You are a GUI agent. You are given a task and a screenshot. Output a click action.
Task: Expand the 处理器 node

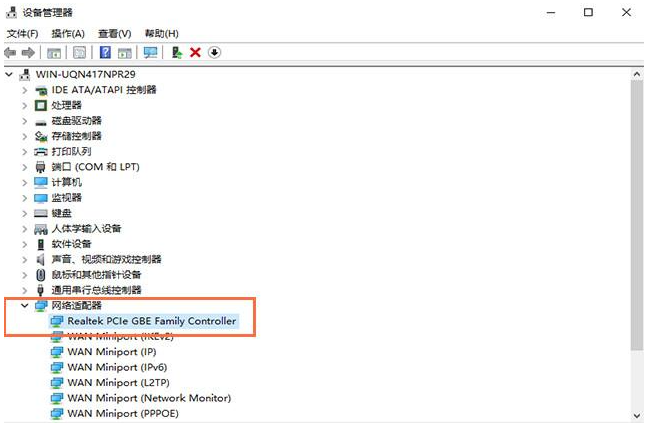pyautogui.click(x=25, y=105)
